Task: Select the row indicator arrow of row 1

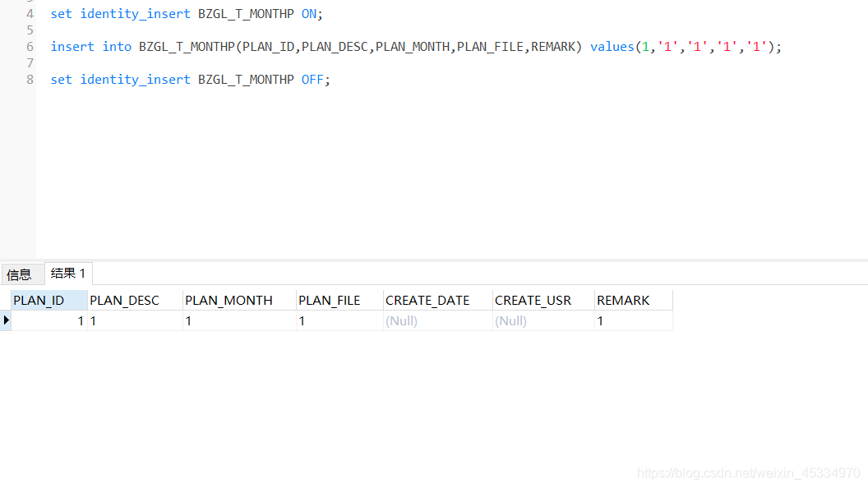Action: [6, 320]
